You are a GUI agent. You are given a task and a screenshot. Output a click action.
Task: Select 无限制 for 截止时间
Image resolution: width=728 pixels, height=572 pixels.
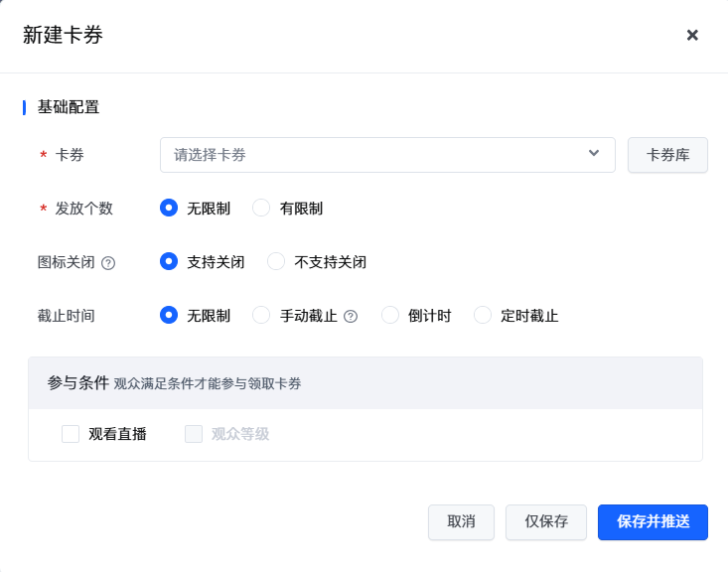(169, 316)
